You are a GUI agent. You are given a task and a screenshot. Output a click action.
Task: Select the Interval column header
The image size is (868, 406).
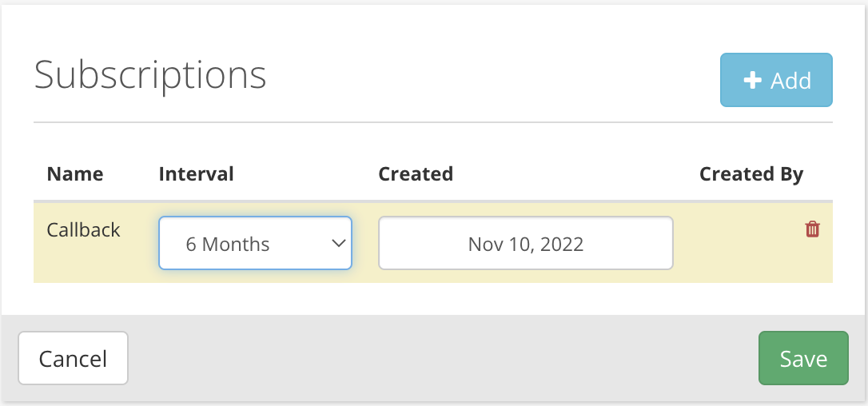196,174
